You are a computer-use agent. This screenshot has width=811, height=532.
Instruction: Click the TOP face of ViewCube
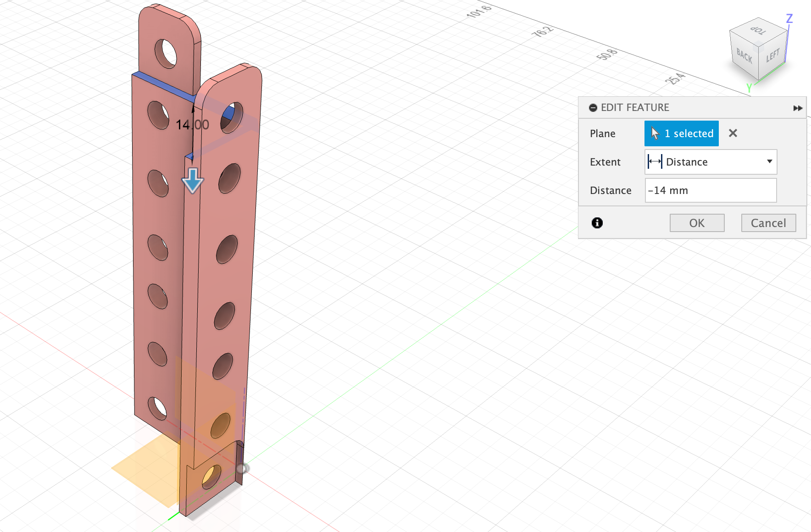tap(759, 31)
